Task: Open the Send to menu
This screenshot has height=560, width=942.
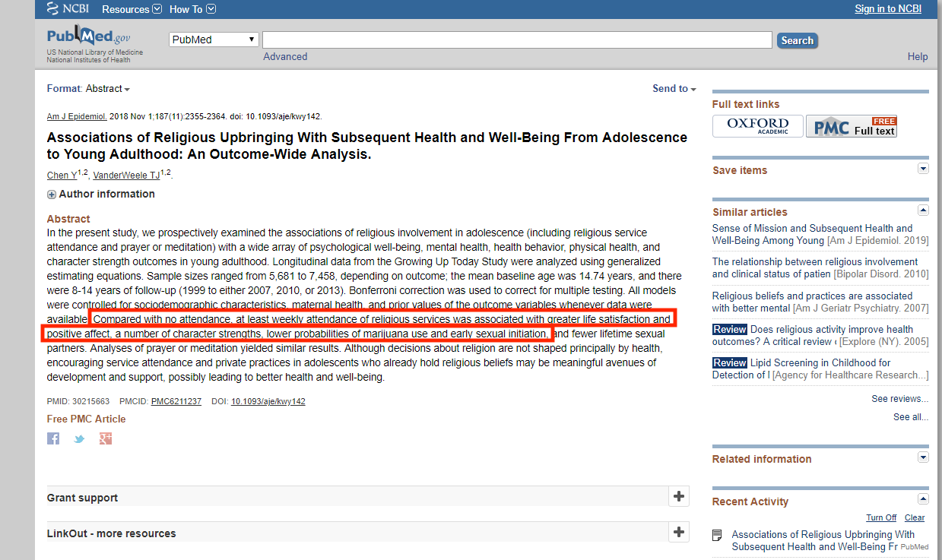Action: (674, 89)
